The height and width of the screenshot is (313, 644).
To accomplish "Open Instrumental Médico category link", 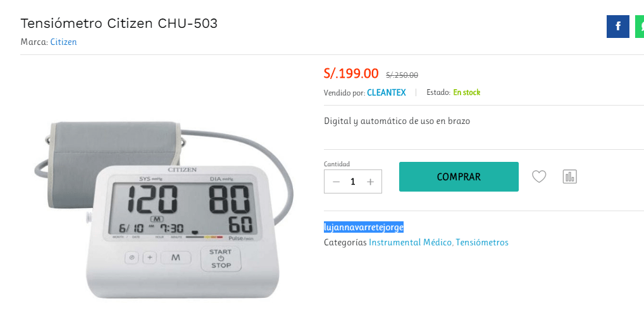I will point(411,242).
